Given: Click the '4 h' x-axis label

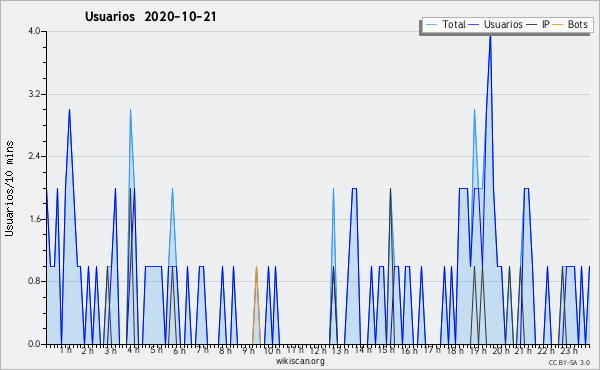Looking at the screenshot, I should 133,350.
